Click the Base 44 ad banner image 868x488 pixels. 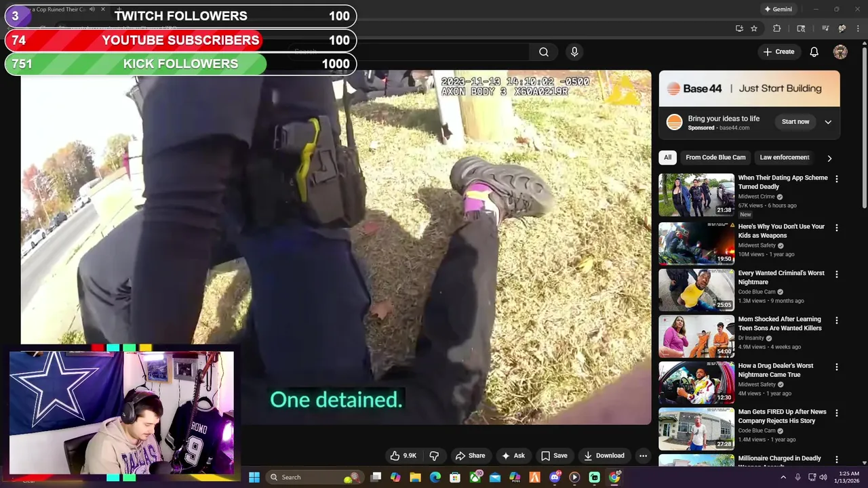coord(749,89)
